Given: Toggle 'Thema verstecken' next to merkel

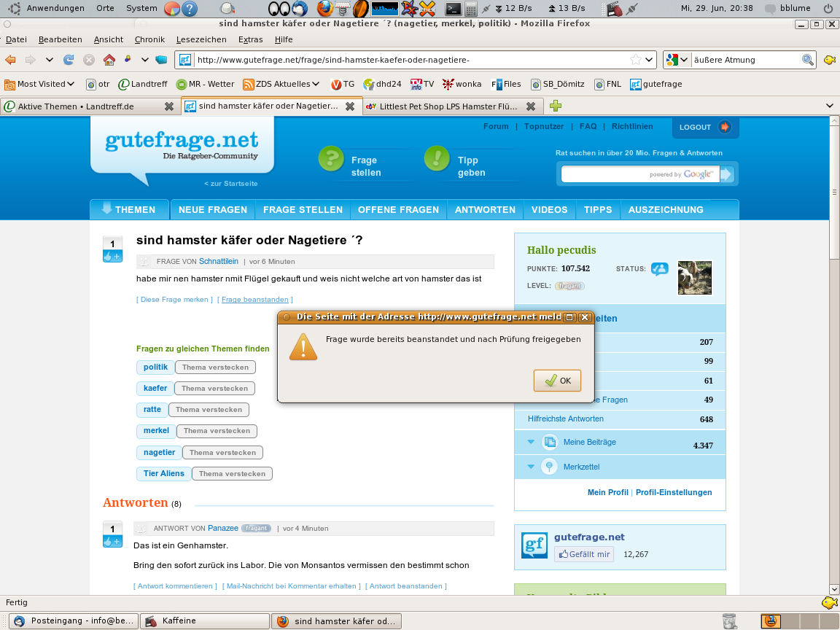Looking at the screenshot, I should coord(217,431).
